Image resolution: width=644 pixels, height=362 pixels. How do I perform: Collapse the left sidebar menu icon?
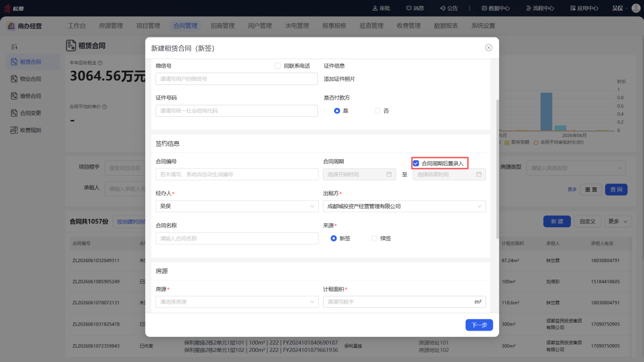pos(14,47)
